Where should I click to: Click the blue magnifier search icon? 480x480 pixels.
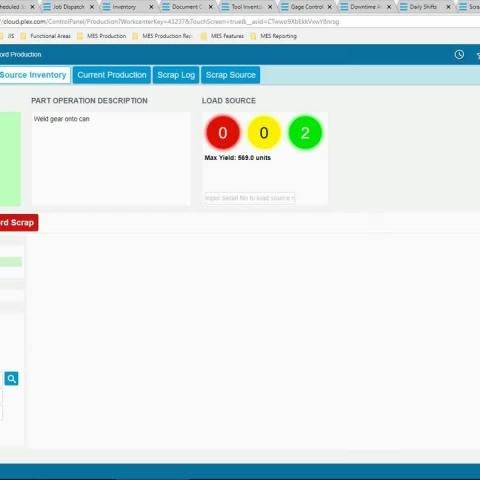click(12, 379)
